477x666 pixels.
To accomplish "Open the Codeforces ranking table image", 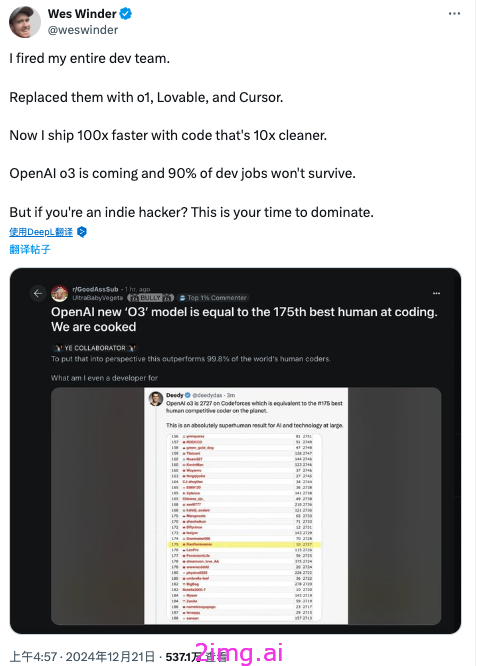I will pyautogui.click(x=246, y=527).
